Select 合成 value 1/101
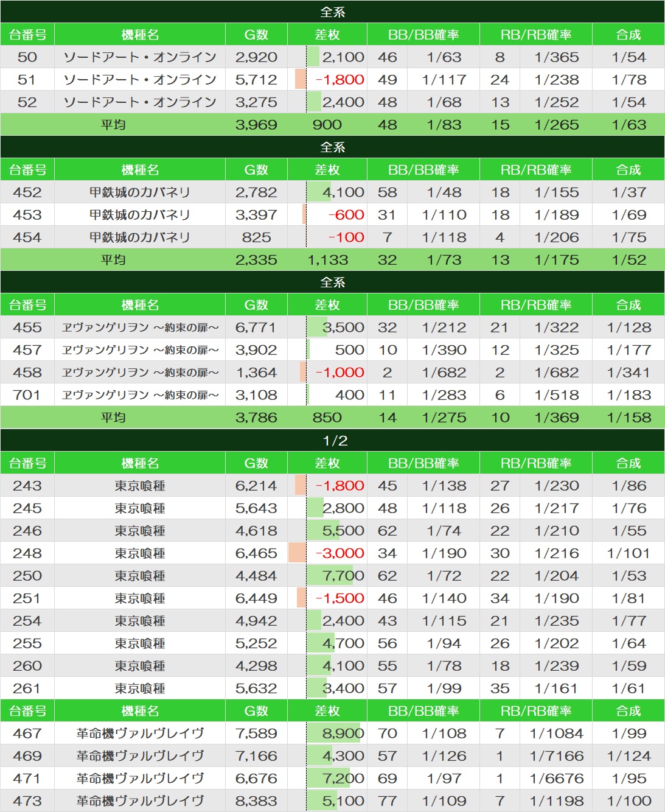Image resolution: width=665 pixels, height=812 pixels. (628, 553)
